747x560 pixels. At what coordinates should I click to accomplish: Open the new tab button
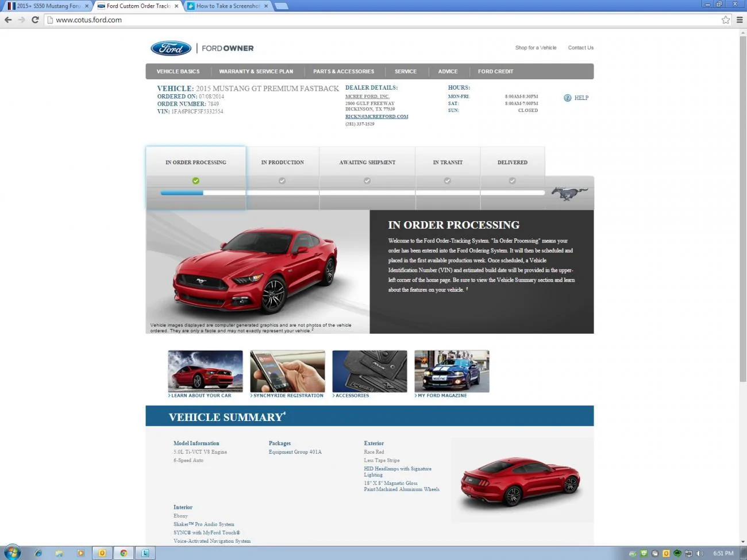[x=281, y=6]
